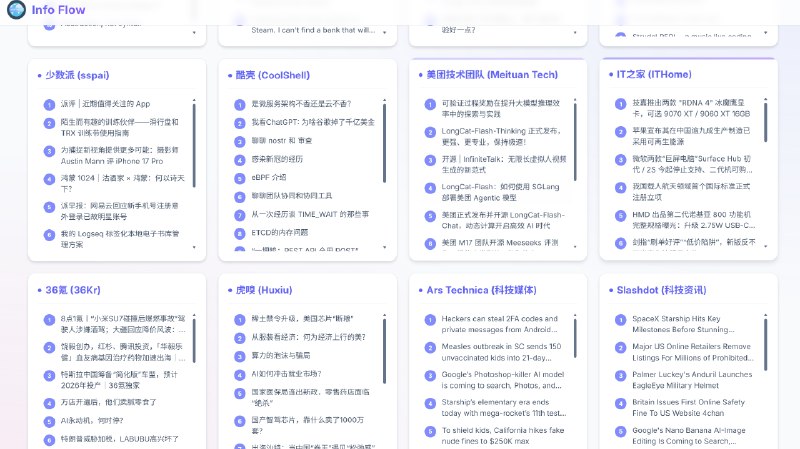The image size is (800, 449).
Task: Open the Slashdot (科技资讯) card header
Action: pos(661,290)
